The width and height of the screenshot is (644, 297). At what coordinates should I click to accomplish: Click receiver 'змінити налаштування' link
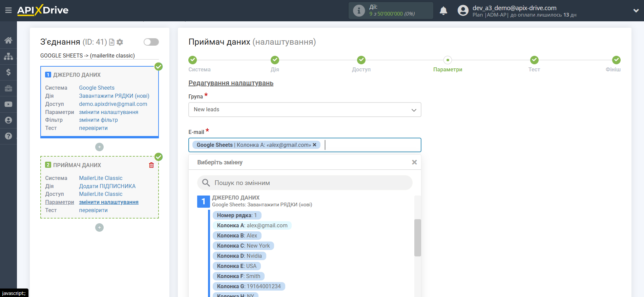pos(108,202)
